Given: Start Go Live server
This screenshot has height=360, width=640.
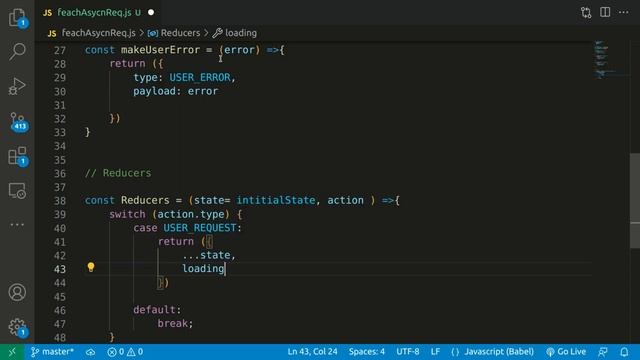Looking at the screenshot, I should 566,352.
